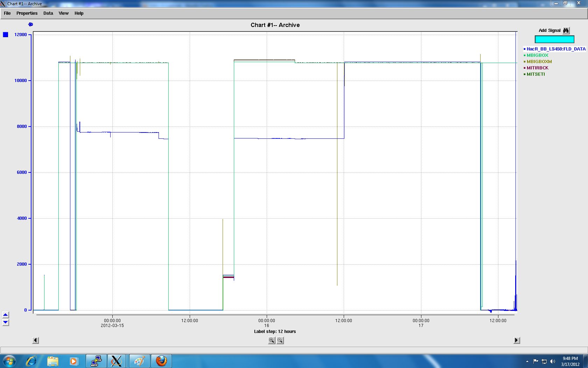This screenshot has width=588, height=368.
Task: Open the Help menu
Action: pos(79,13)
